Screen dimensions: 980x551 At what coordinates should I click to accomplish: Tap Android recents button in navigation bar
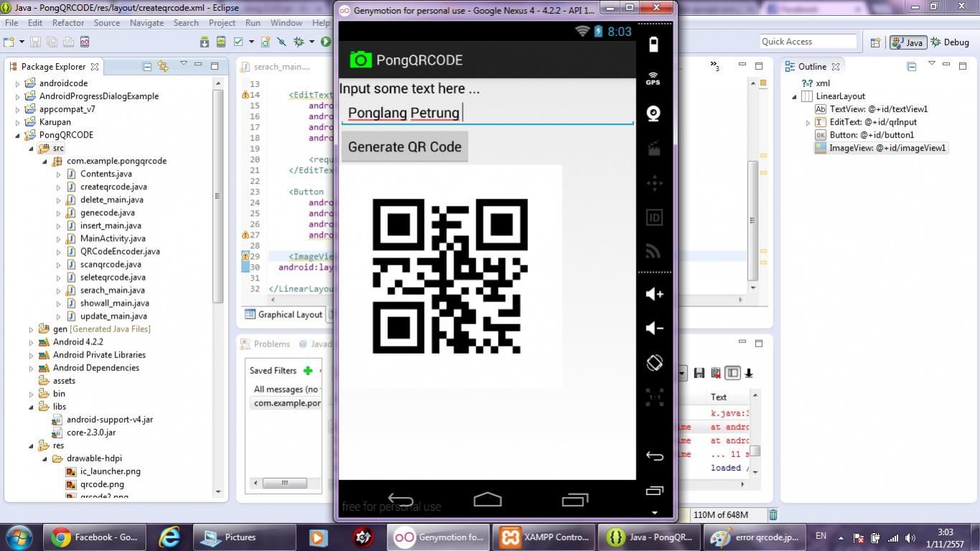575,499
